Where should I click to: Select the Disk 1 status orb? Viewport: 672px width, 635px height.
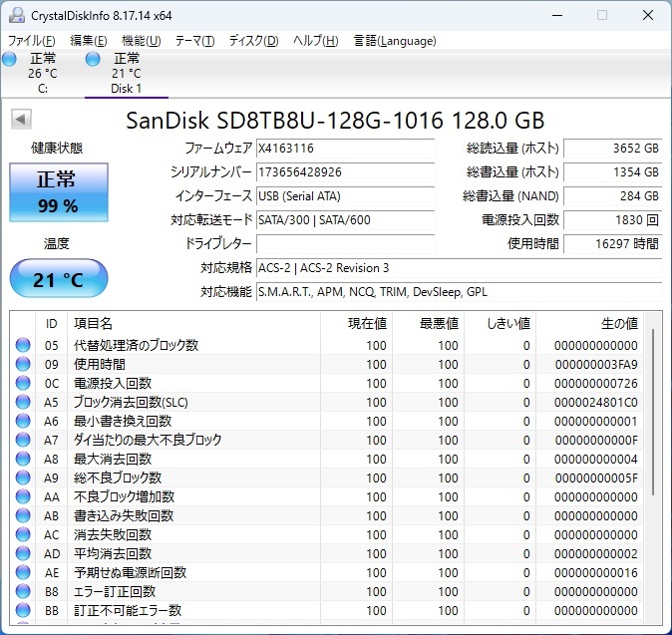(93, 60)
